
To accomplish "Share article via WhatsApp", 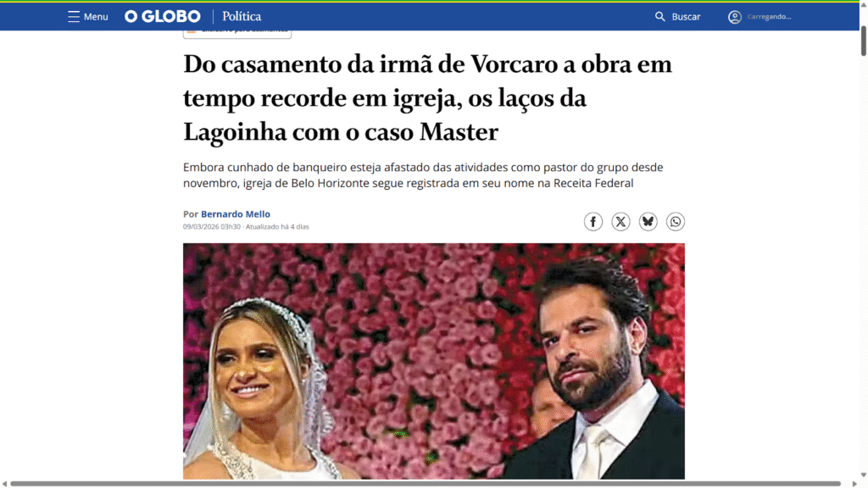I will tap(676, 222).
